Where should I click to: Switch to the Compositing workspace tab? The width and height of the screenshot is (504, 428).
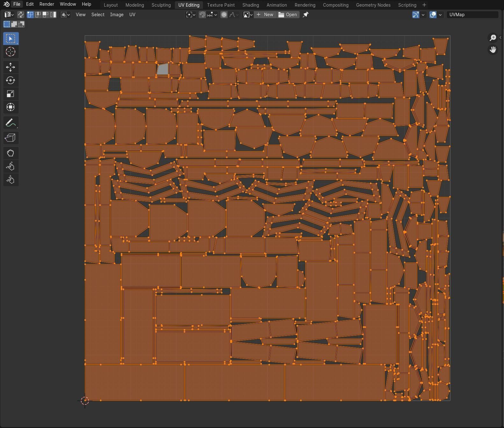point(336,5)
